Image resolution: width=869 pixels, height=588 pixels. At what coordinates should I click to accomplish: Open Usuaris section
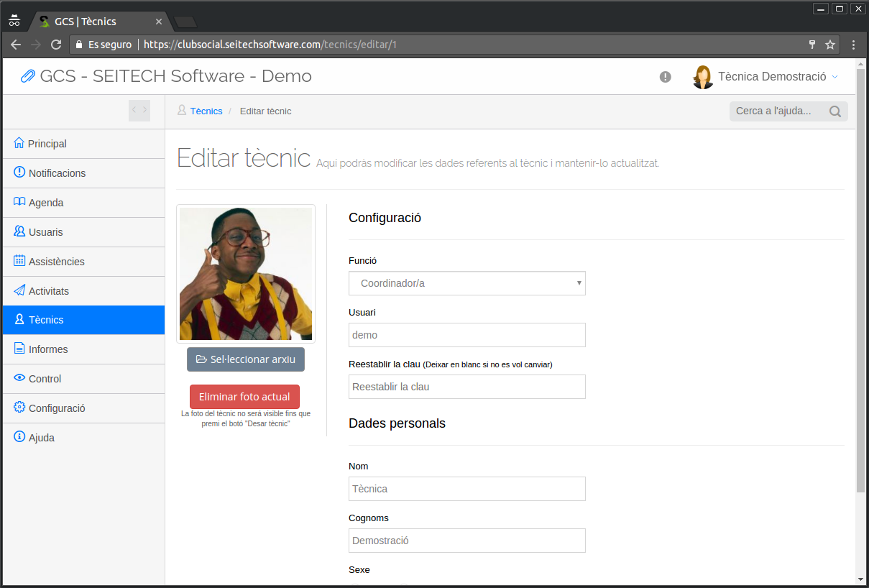tap(83, 232)
